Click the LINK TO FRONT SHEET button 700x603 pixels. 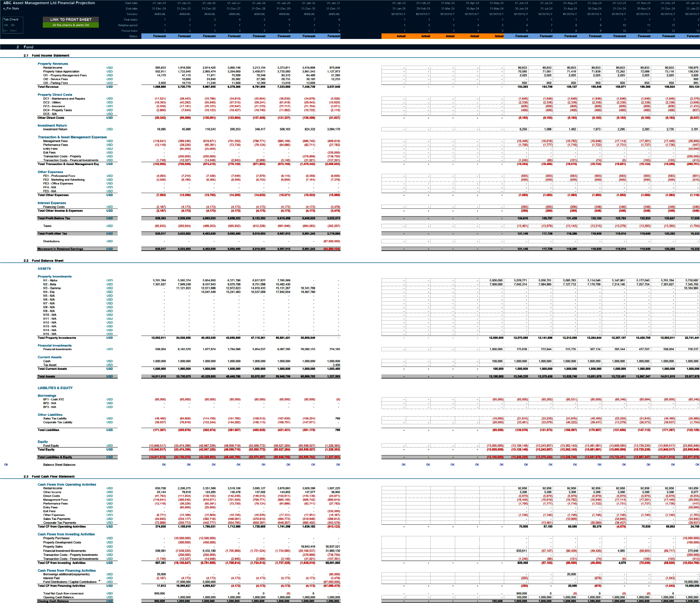tap(71, 20)
